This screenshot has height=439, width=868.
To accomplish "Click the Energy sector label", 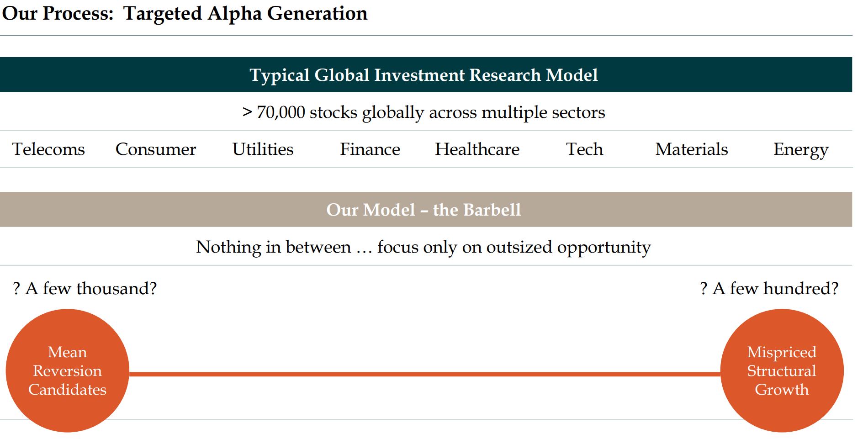I will 800,149.
